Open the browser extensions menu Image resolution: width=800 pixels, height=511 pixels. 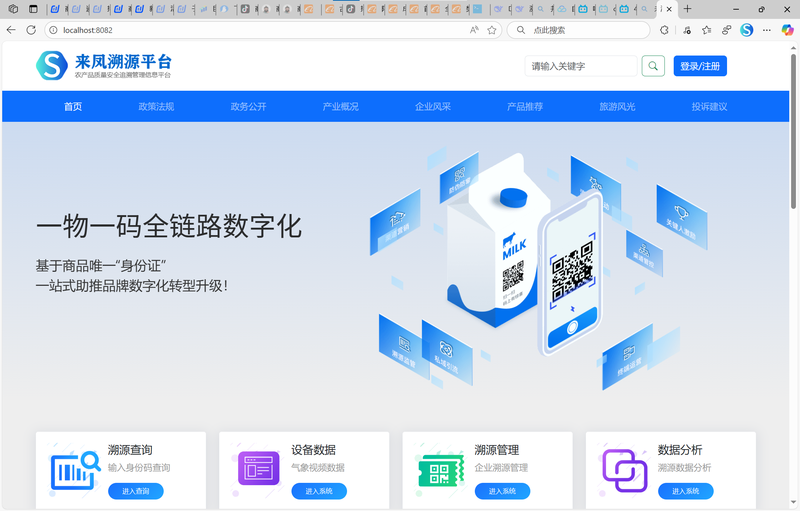pyautogui.click(x=664, y=30)
